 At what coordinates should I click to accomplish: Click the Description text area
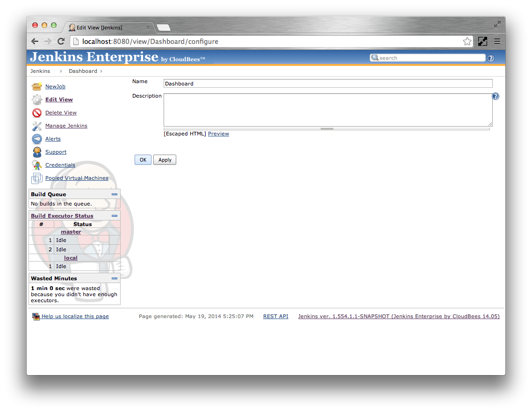tap(328, 110)
